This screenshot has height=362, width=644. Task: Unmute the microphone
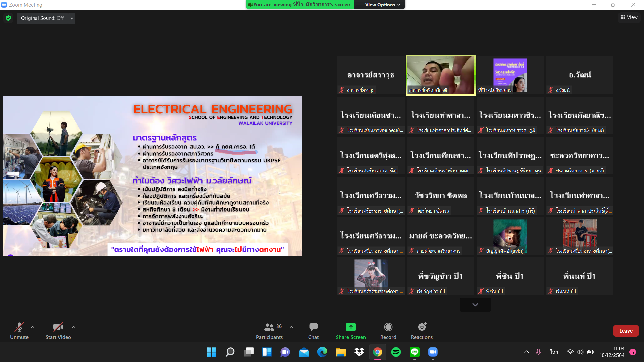click(19, 330)
